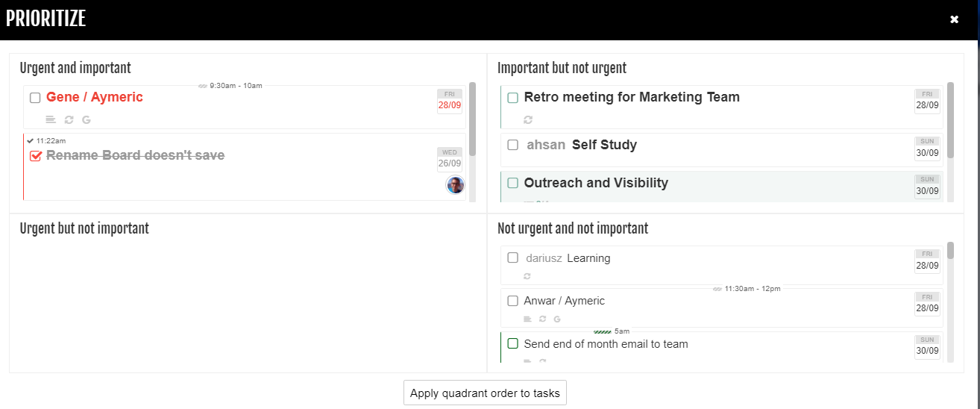Click Not urgent and not important scrollbar

(950, 250)
